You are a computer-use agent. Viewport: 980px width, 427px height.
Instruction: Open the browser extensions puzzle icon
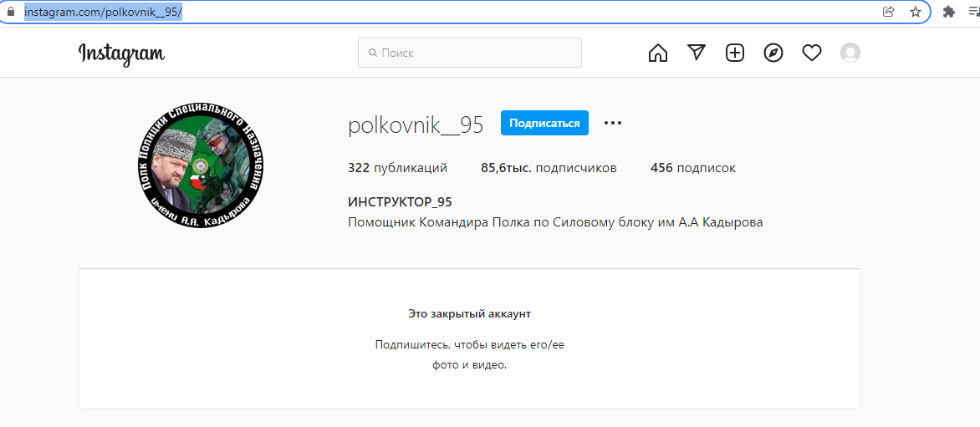[949, 12]
